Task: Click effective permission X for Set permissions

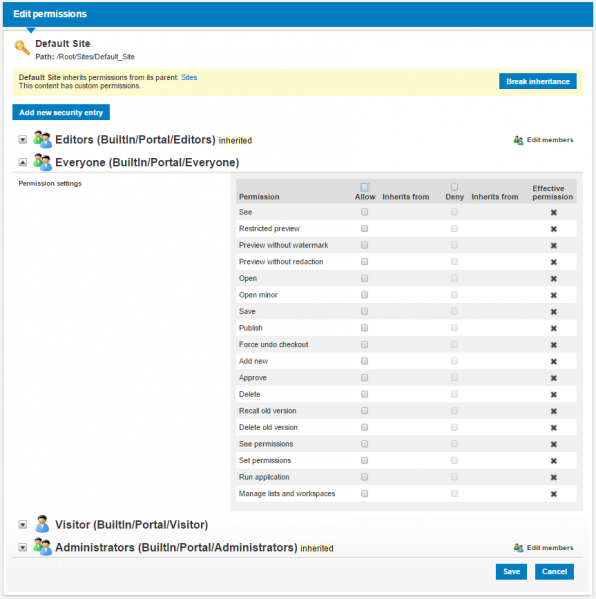Action: pos(554,461)
